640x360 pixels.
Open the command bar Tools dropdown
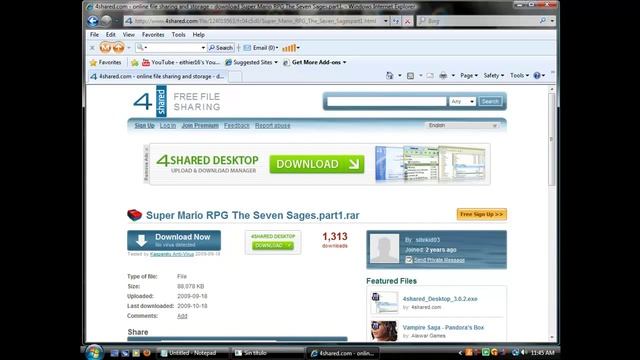519,76
